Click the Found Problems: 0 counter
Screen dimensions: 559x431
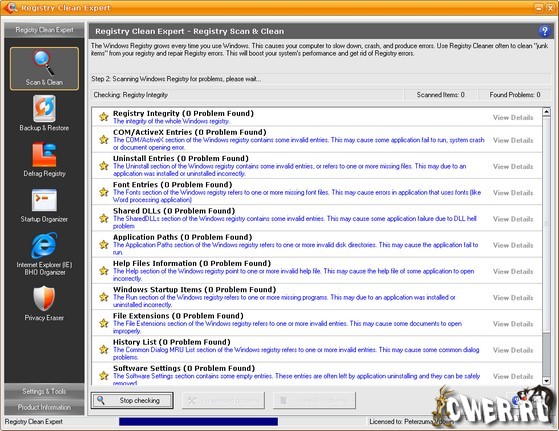515,95
